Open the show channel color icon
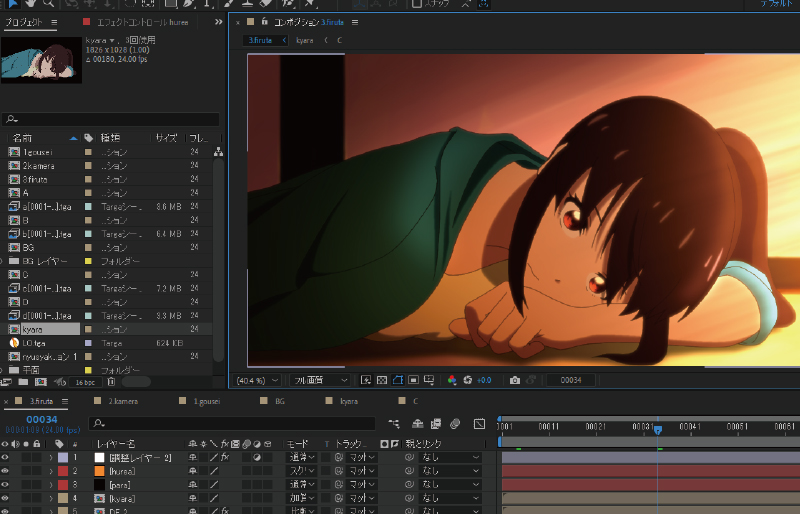 tap(451, 380)
